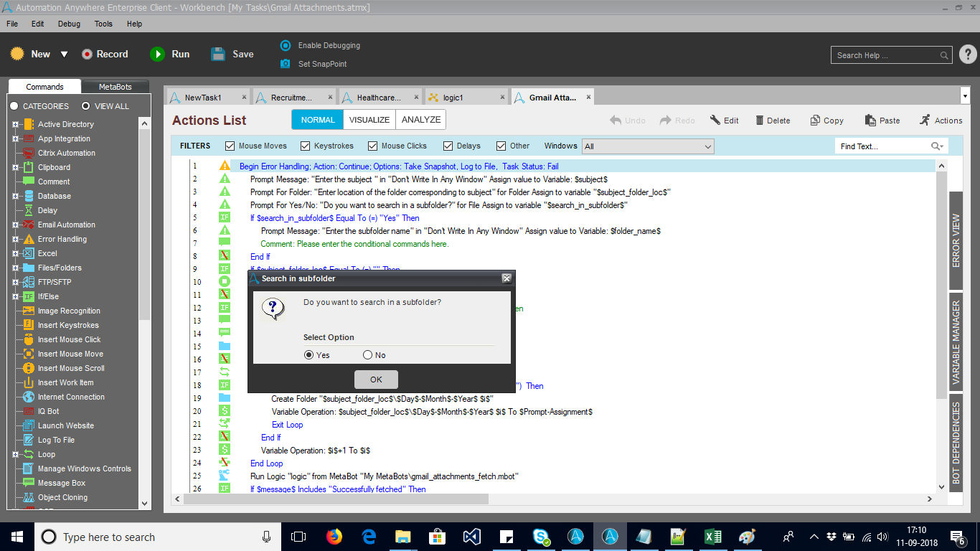Select the Image Recognition command icon
980x551 pixels.
pyautogui.click(x=29, y=311)
